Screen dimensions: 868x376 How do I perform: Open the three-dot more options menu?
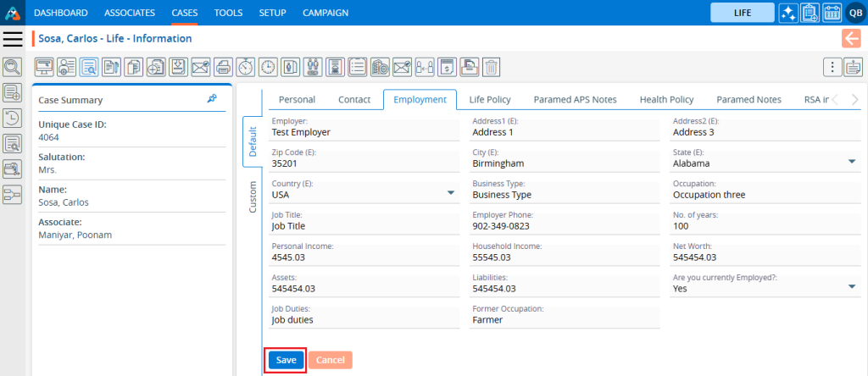(x=832, y=67)
